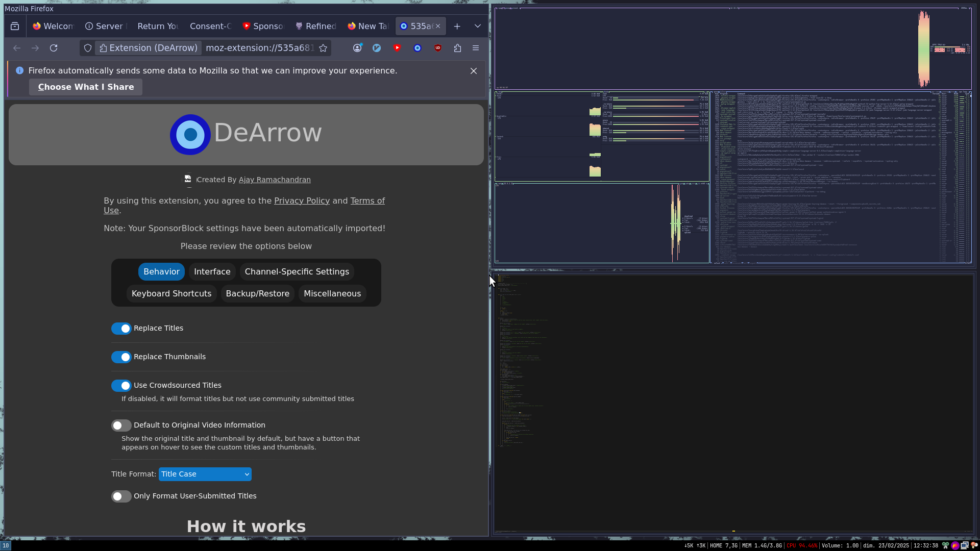Image resolution: width=980 pixels, height=551 pixels.
Task: Click the DeArrow logo in the banner
Action: 190,134
